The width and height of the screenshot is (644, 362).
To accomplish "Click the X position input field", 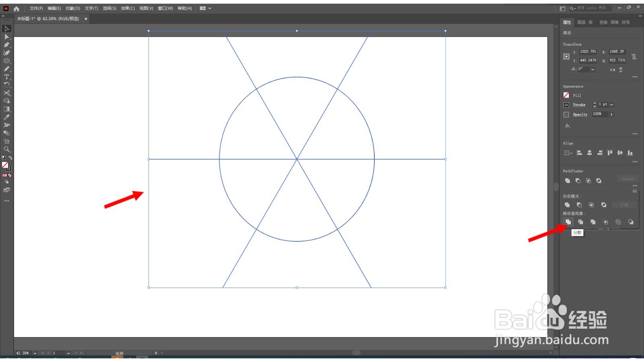I will pyautogui.click(x=588, y=51).
